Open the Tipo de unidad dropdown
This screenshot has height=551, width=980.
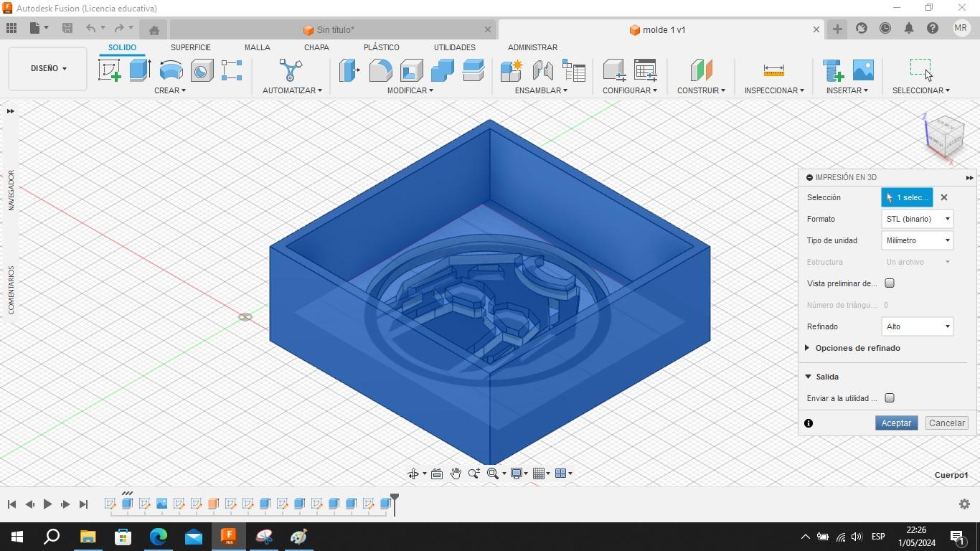917,240
